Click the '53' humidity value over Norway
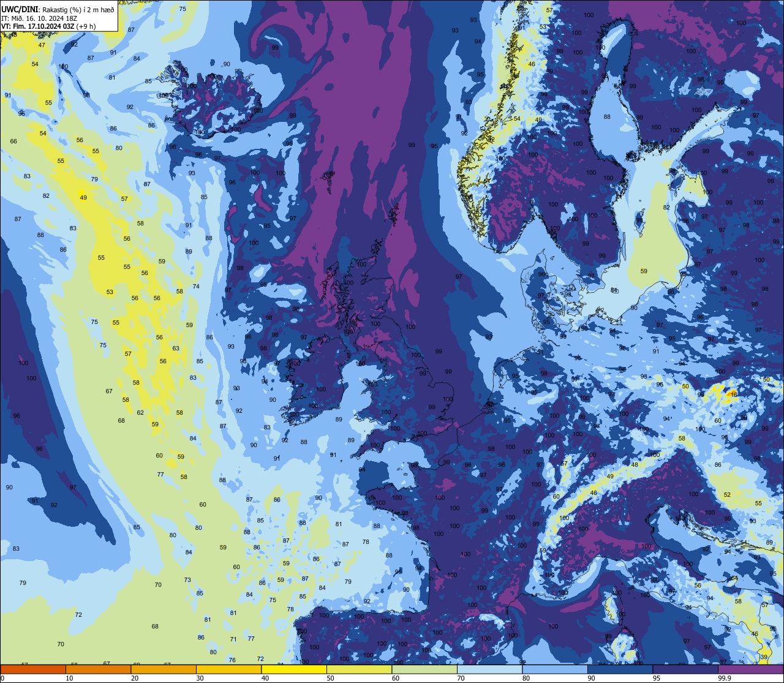 543,26
